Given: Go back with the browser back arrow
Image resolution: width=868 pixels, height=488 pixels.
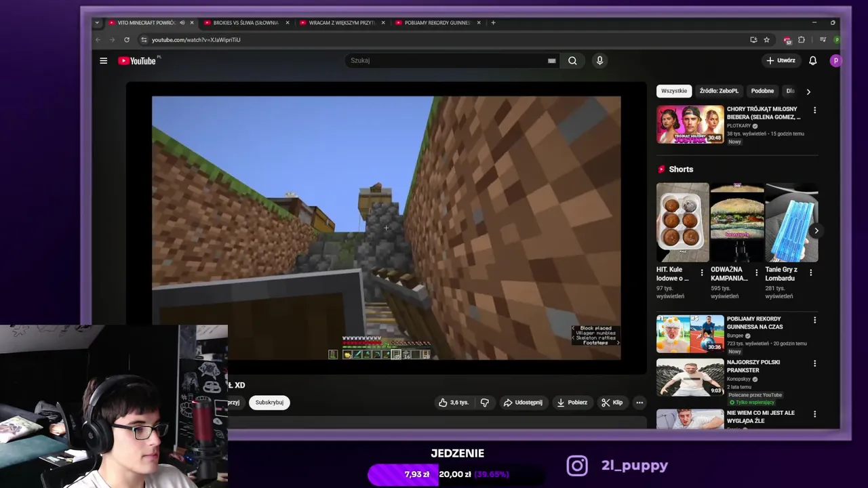Looking at the screenshot, I should click(x=98, y=39).
